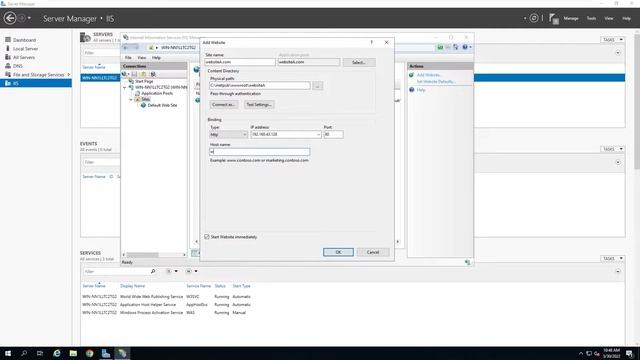Click the Host name input field
The image size is (640, 360).
pyautogui.click(x=260, y=152)
